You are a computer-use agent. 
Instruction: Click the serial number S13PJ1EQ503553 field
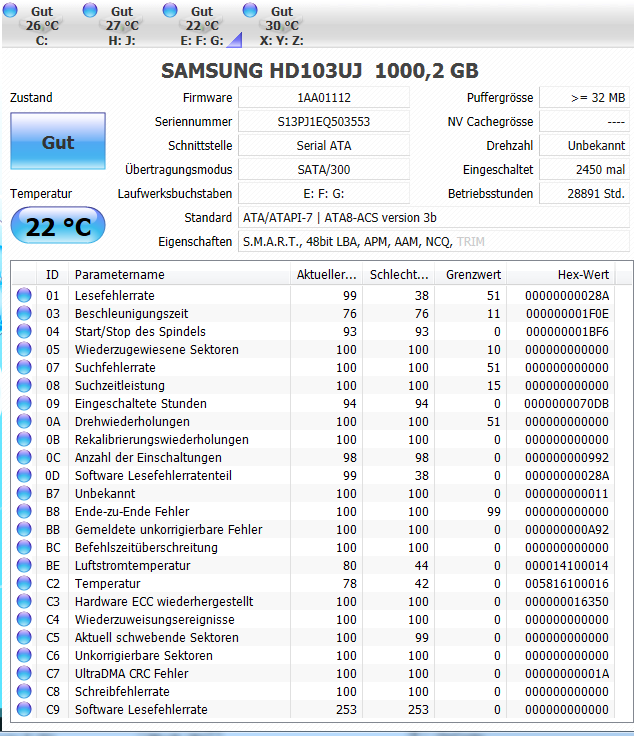click(x=324, y=122)
